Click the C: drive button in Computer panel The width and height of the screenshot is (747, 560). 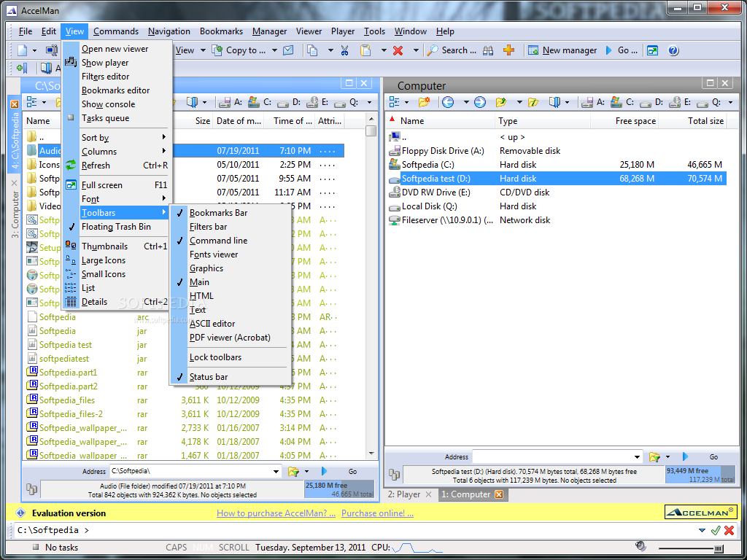pos(622,102)
